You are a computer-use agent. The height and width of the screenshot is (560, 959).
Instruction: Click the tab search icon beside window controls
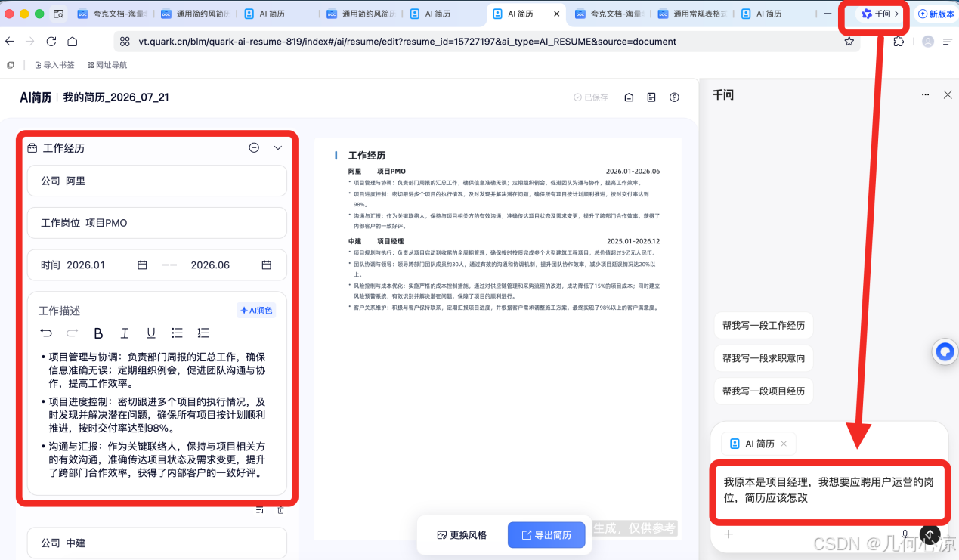[58, 14]
